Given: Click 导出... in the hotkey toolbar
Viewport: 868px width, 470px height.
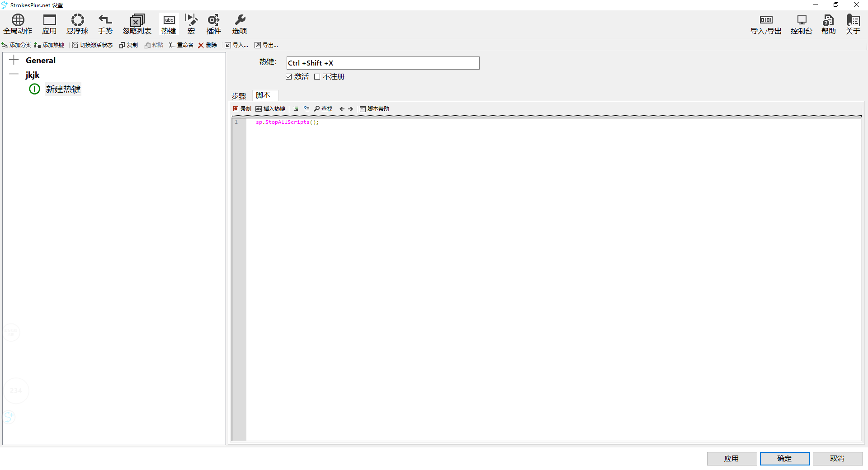Looking at the screenshot, I should pos(266,45).
